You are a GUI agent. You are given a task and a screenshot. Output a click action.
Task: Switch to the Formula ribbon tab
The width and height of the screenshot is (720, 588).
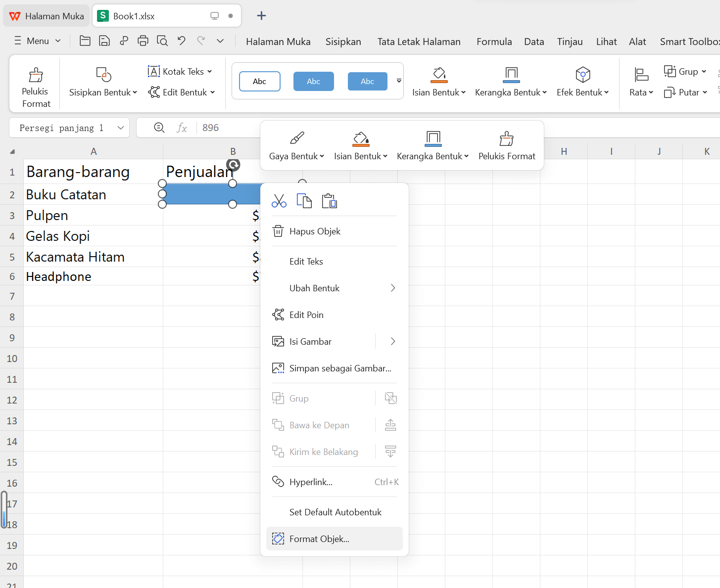tap(493, 42)
